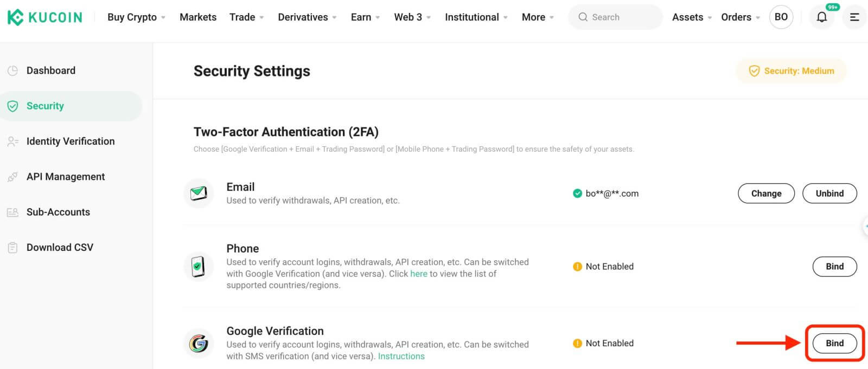This screenshot has width=868, height=369.
Task: Click the Google Verification icon
Action: pos(199,343)
